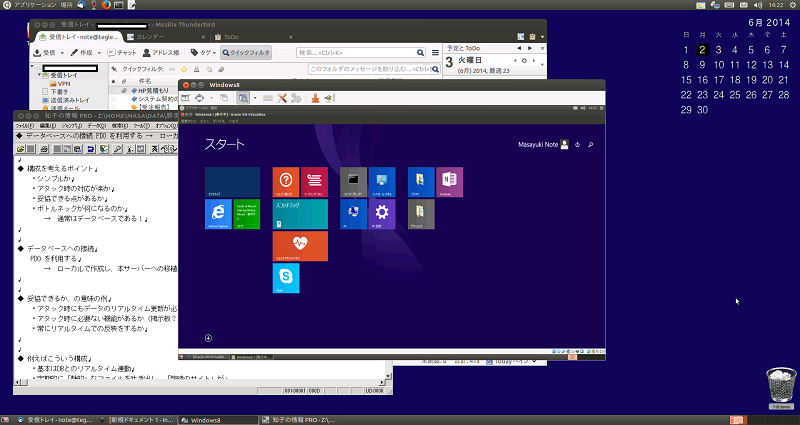The width and height of the screenshot is (800, 425).
Task: Collapse the mail account tree node
Action: [x=32, y=67]
